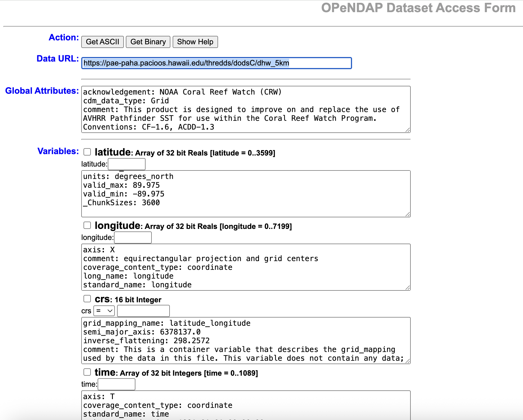Open Show Help
Screen dimensions: 523x420
195,42
